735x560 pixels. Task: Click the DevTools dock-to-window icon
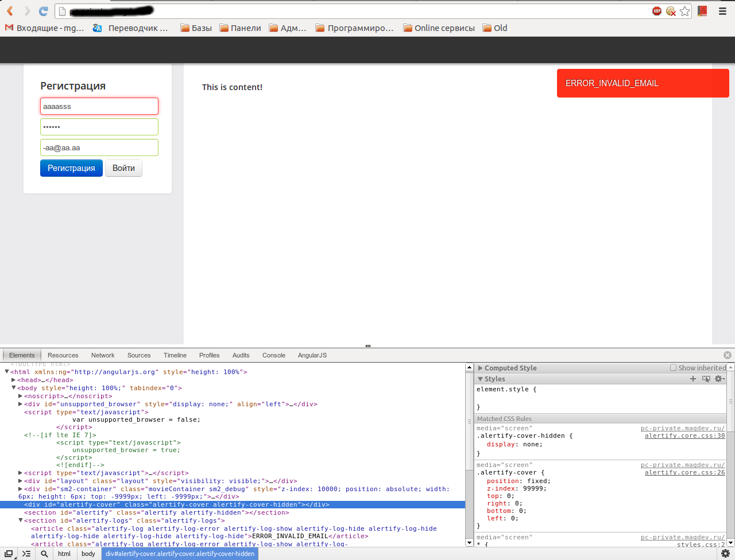[9, 554]
